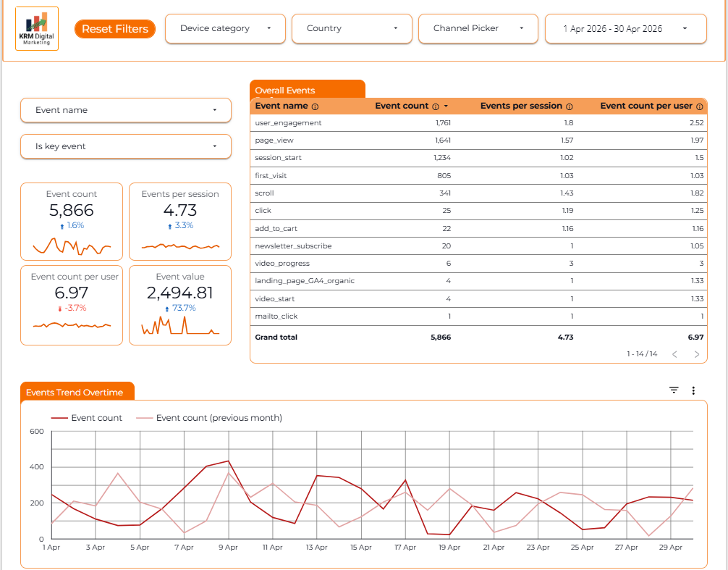
Task: Open the date range picker
Action: coord(626,29)
